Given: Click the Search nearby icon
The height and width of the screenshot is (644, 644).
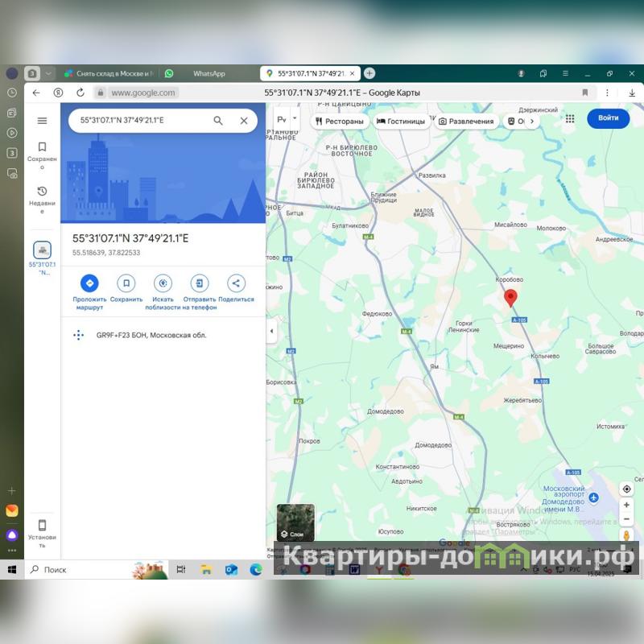Looking at the screenshot, I should (163, 283).
